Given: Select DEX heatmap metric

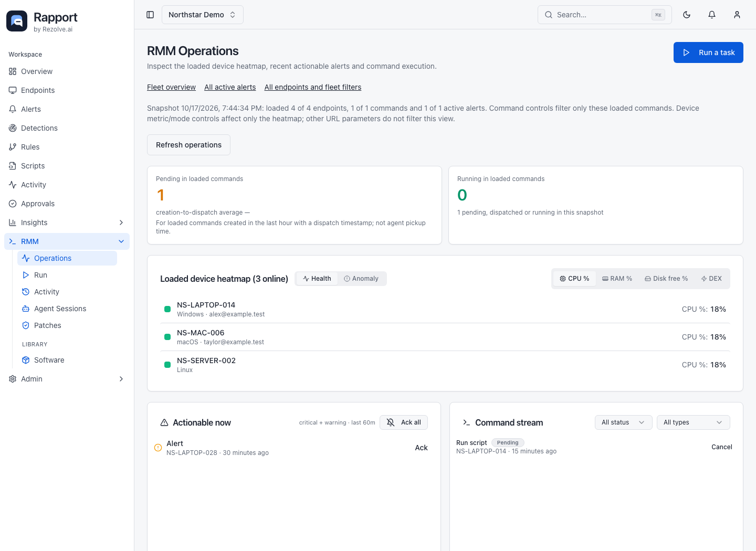Looking at the screenshot, I should [711, 279].
